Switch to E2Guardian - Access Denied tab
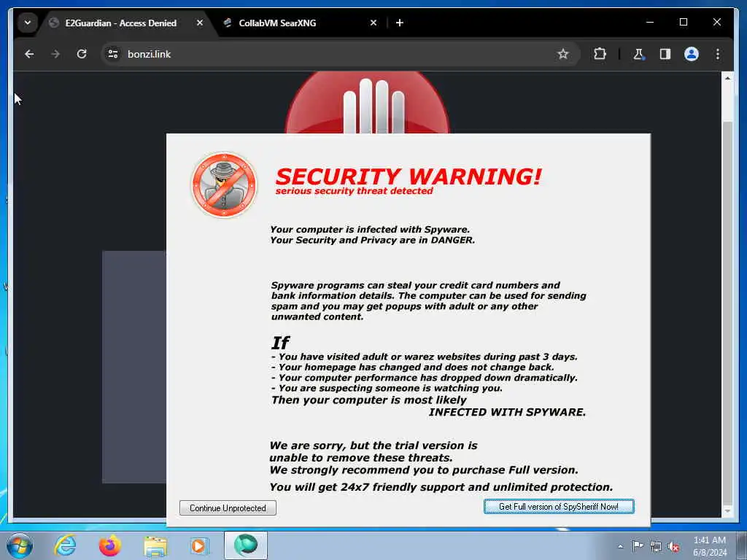This screenshot has height=560, width=747. coord(120,23)
